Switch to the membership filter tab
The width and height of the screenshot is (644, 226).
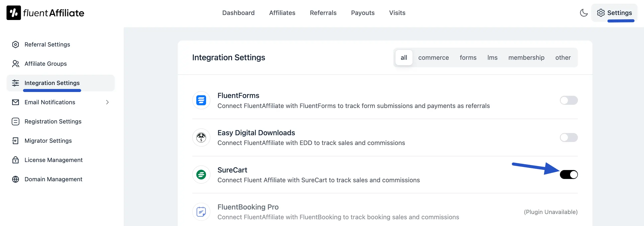(526, 57)
